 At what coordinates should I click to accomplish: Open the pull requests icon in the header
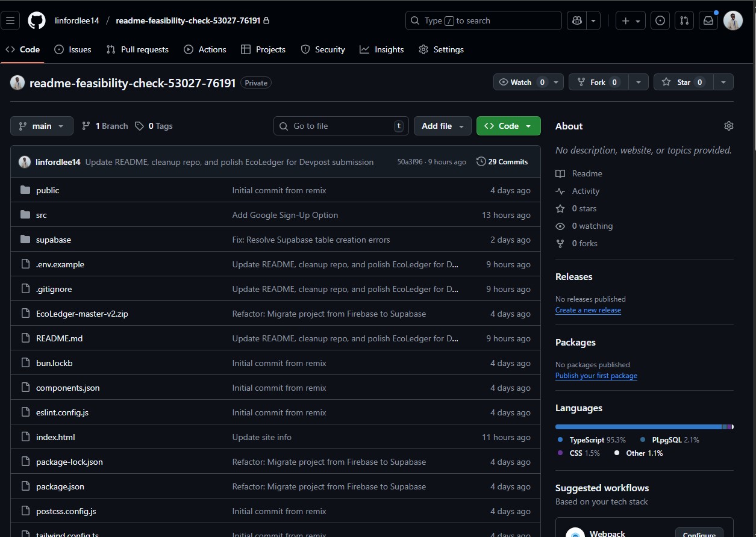click(684, 20)
